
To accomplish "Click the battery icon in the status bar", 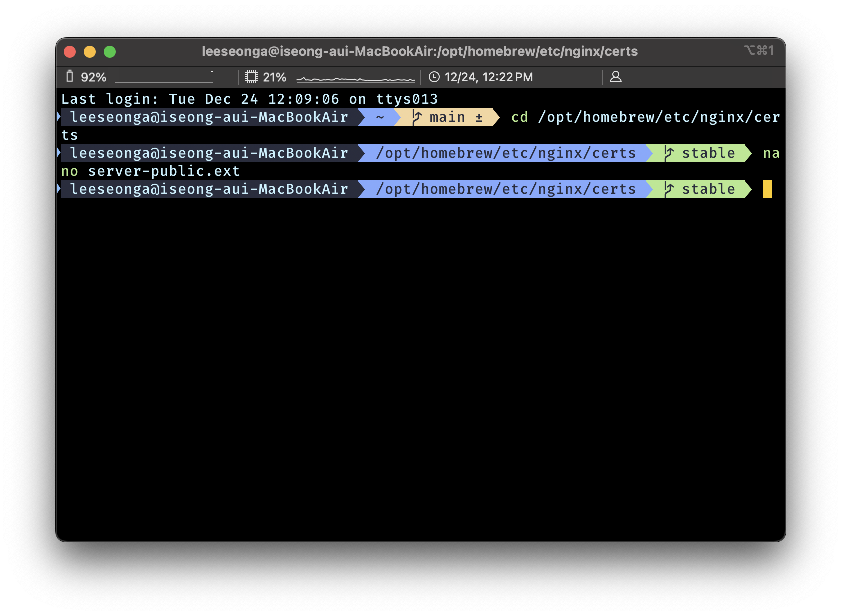I will (x=70, y=77).
